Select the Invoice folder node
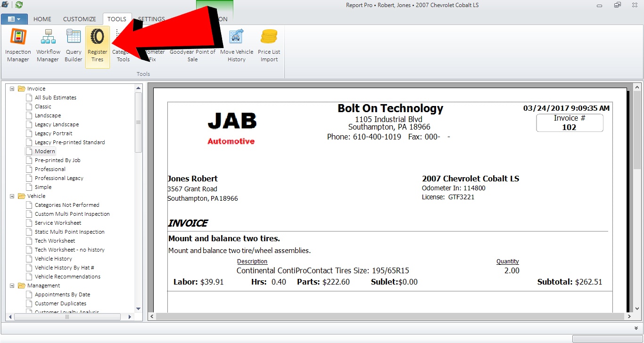 coord(36,89)
